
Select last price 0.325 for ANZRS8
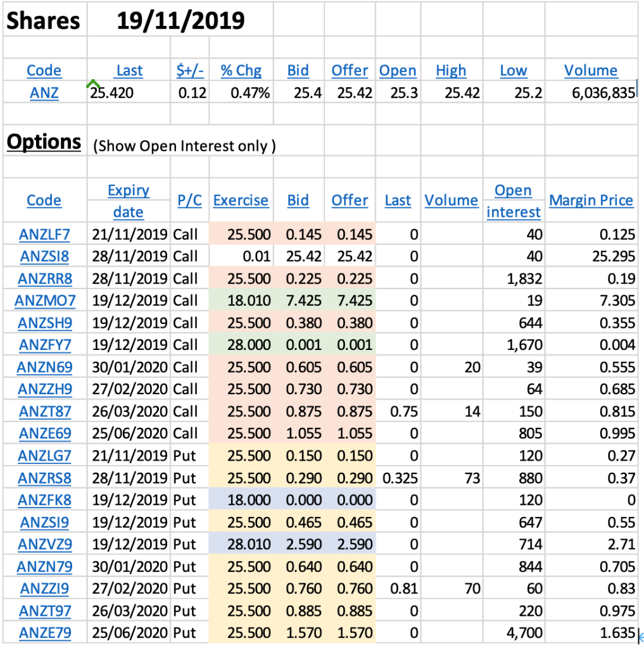click(400, 478)
